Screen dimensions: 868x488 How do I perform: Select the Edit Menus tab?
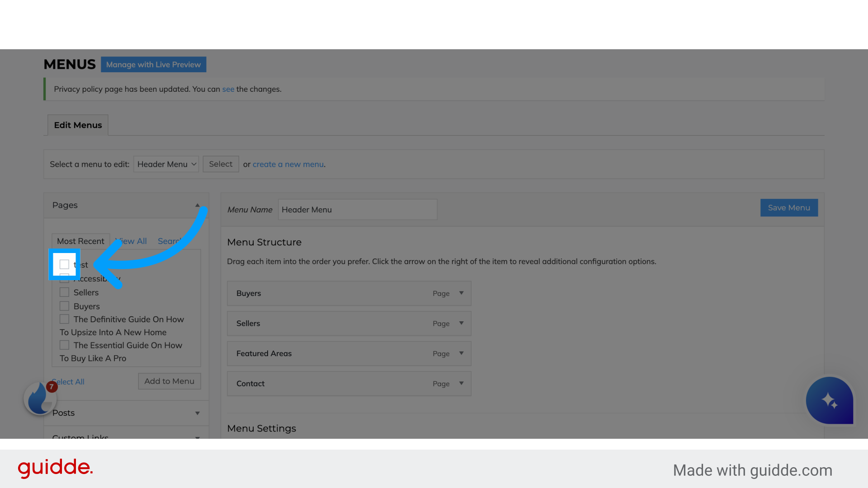click(x=77, y=125)
